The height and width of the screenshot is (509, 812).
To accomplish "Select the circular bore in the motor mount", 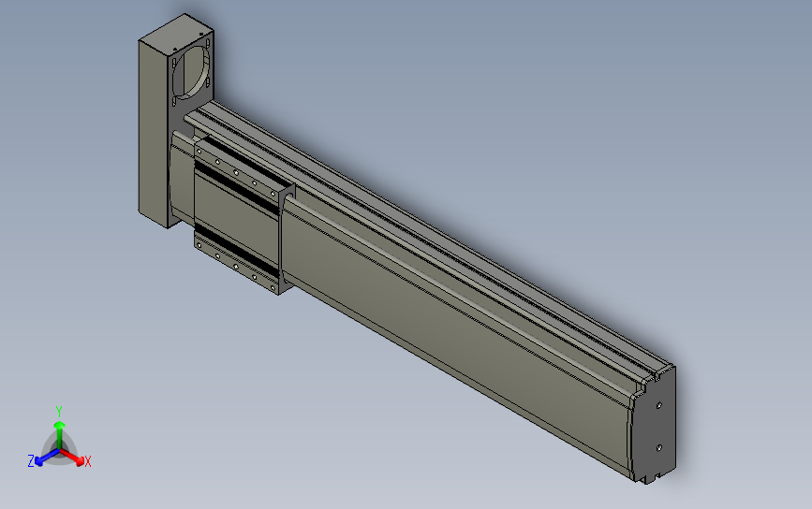I will pyautogui.click(x=193, y=71).
